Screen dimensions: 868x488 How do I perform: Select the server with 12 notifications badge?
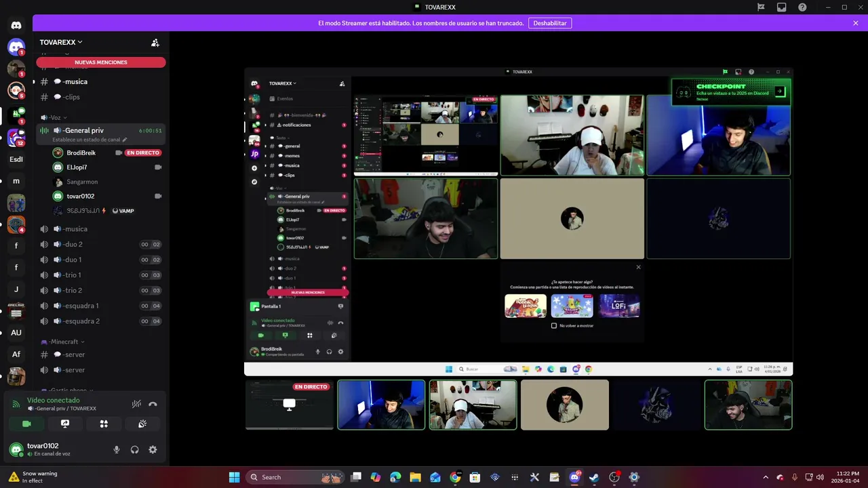[x=16, y=138]
